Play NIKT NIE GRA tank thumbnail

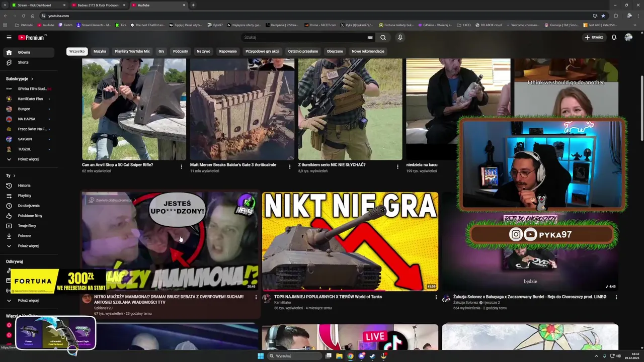tap(350, 241)
